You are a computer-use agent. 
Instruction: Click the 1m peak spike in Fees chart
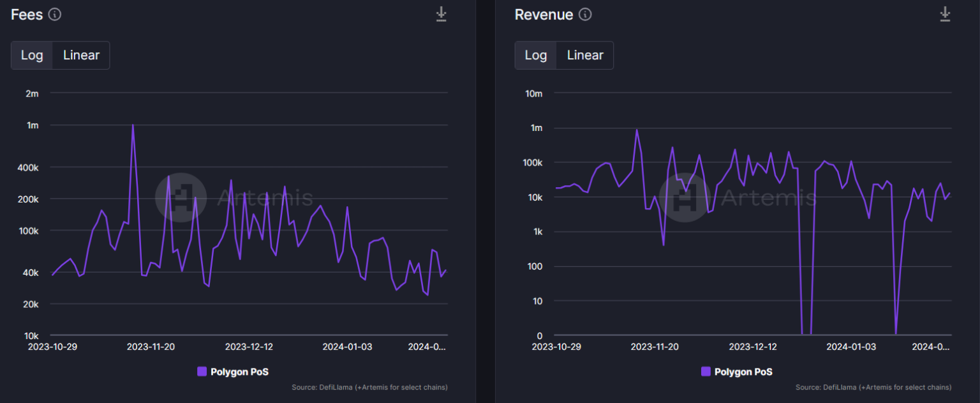(x=133, y=126)
